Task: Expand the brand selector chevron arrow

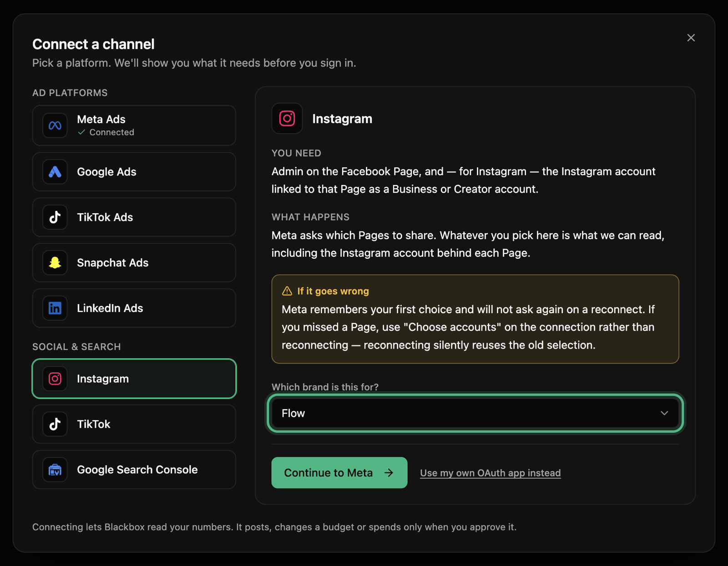Action: (664, 413)
